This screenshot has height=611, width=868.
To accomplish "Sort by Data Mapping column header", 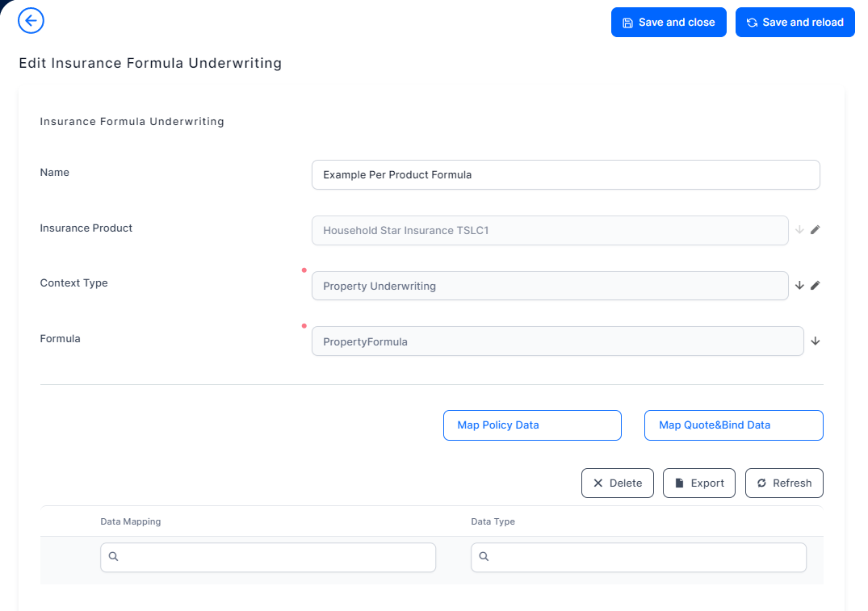I will [x=131, y=521].
